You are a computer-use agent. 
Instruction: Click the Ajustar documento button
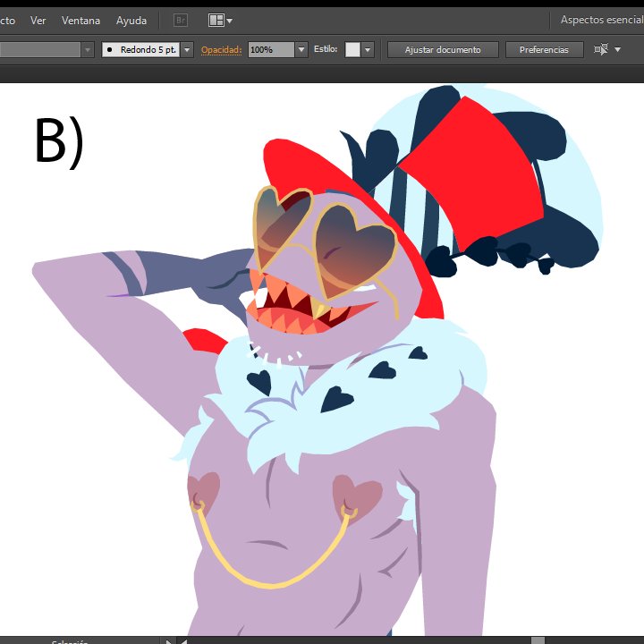(443, 50)
